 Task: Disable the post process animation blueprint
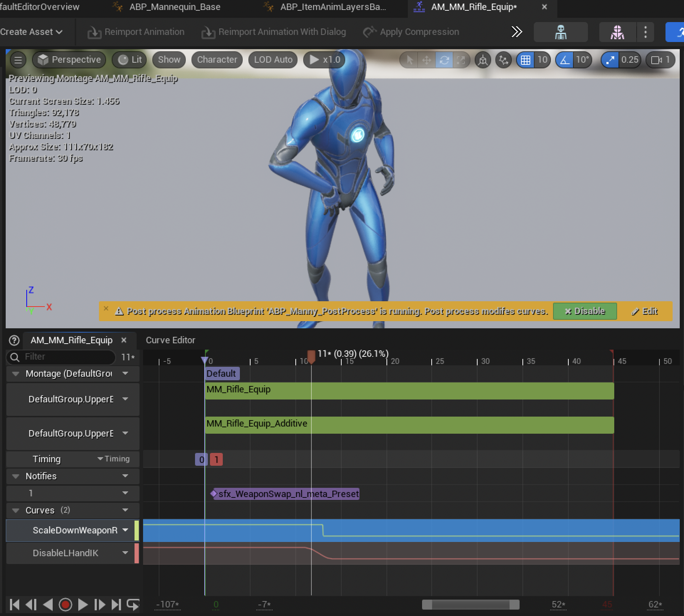[585, 311]
